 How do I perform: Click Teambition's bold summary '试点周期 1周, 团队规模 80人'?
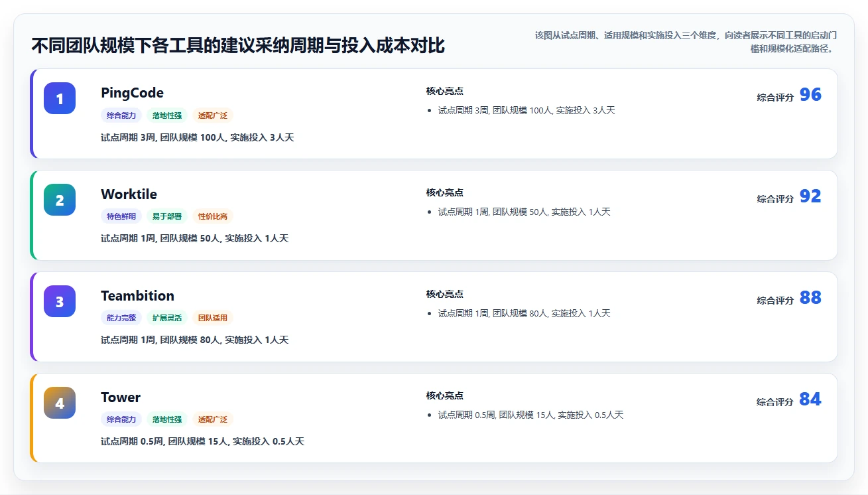click(194, 340)
